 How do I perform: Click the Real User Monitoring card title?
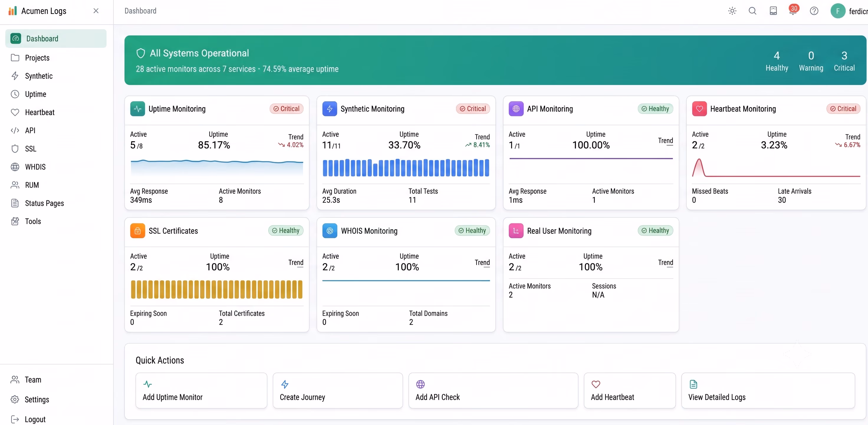[559, 231]
